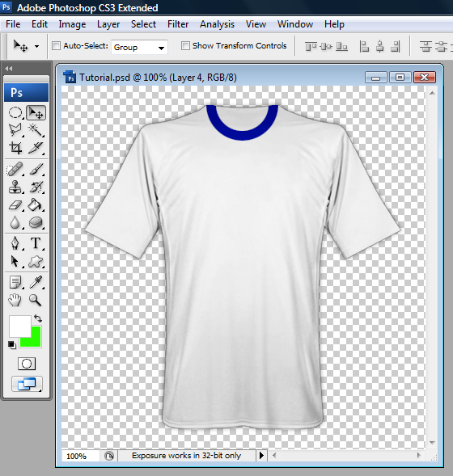The width and height of the screenshot is (453, 476).
Task: Select the Zoom magnifier tool
Action: (x=36, y=300)
